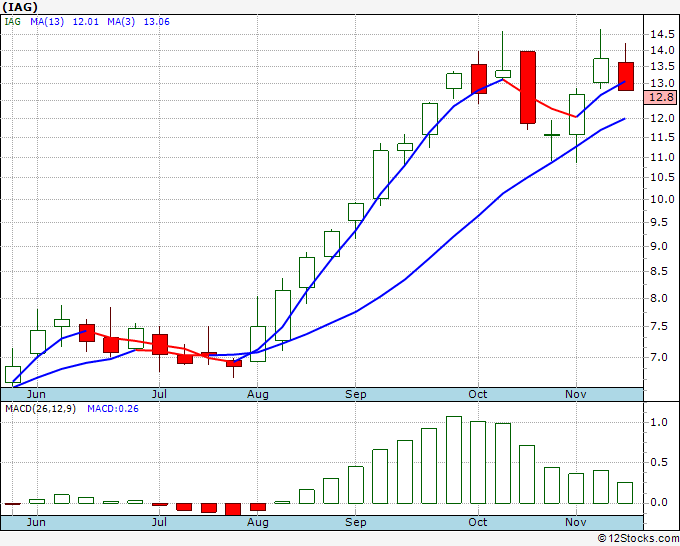
Task: Select the MA(13) legend label
Action: point(47,22)
